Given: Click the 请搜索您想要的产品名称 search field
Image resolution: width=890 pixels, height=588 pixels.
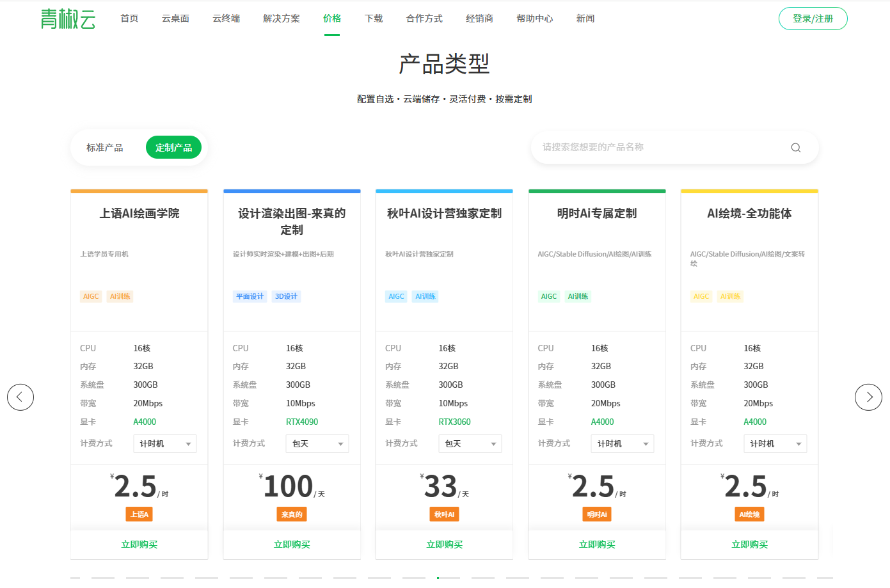Looking at the screenshot, I should 640,147.
